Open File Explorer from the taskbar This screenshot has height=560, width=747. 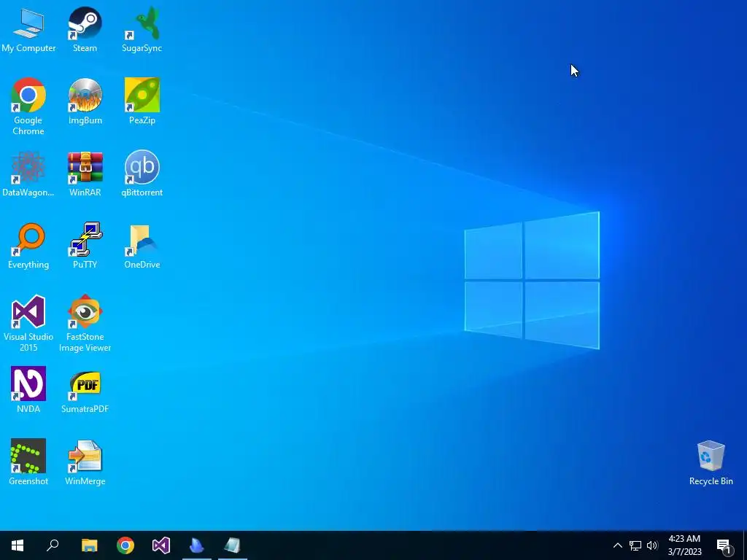pyautogui.click(x=89, y=545)
